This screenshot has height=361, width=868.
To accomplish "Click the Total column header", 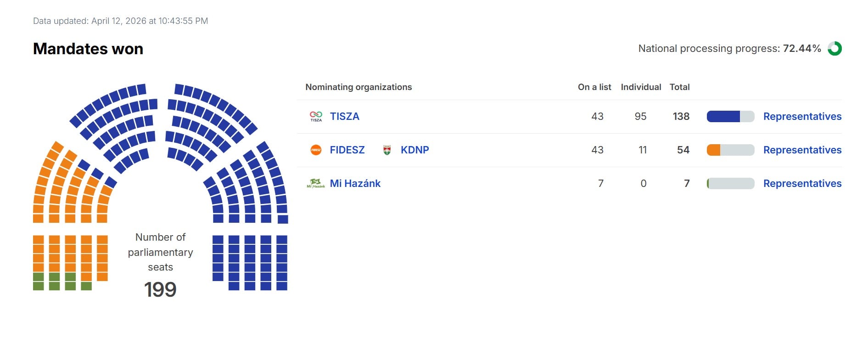I will (x=679, y=87).
